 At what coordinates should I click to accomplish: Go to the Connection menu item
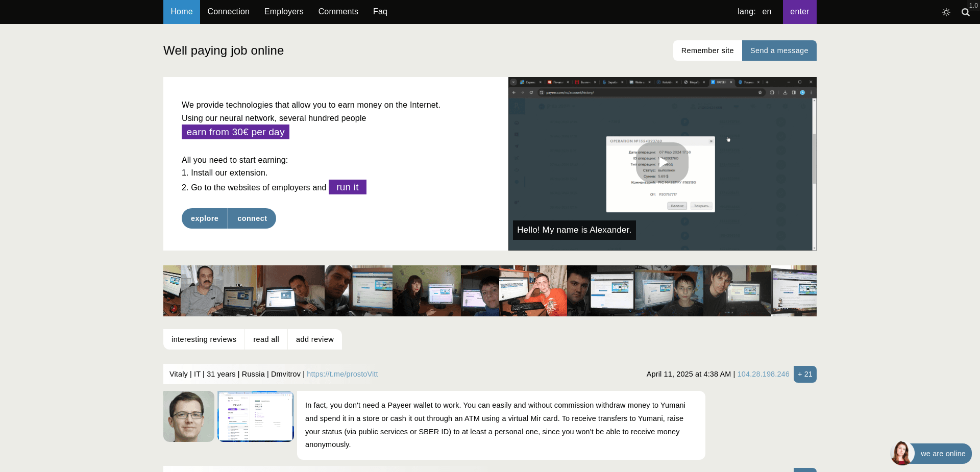228,12
